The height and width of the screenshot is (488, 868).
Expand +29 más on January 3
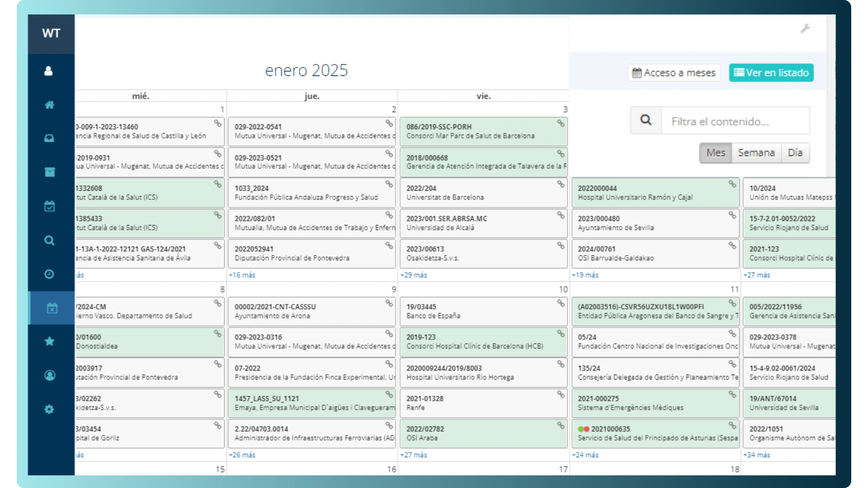[x=413, y=275]
